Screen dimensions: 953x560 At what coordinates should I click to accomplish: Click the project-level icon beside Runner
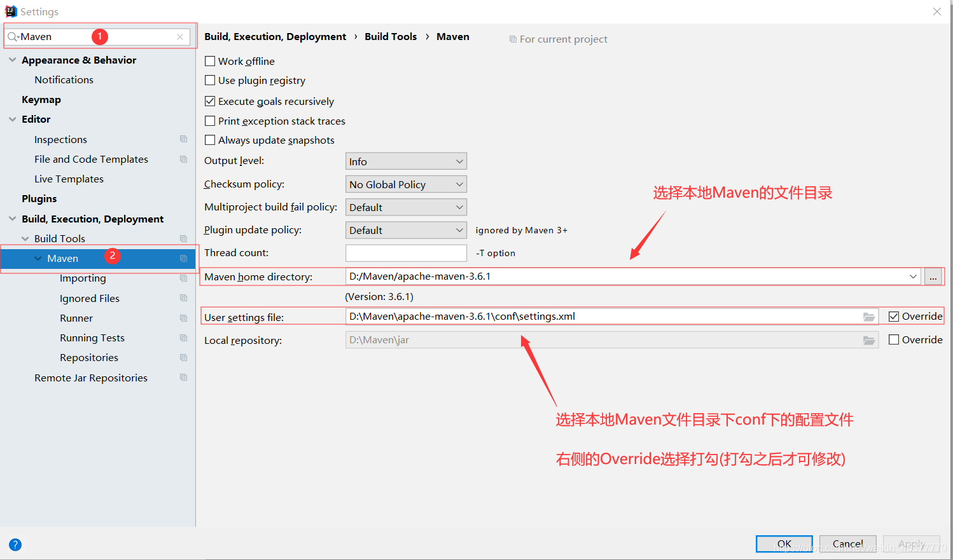click(183, 318)
